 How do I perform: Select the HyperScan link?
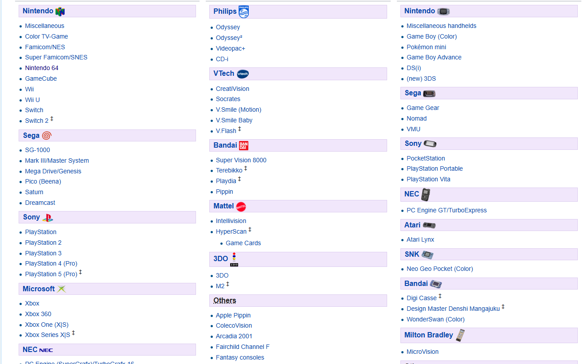pyautogui.click(x=231, y=231)
